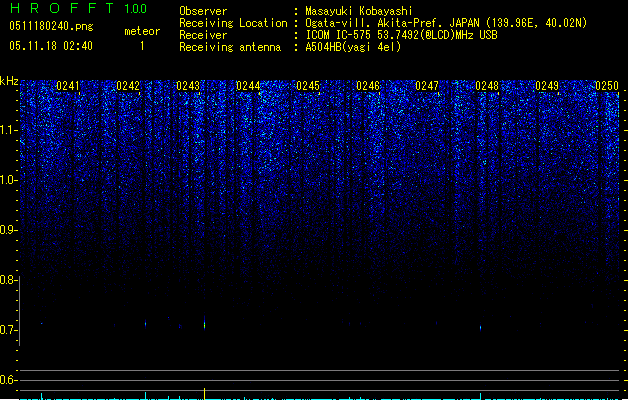Click the 0247 time marker
The width and height of the screenshot is (629, 400).
click(x=427, y=86)
